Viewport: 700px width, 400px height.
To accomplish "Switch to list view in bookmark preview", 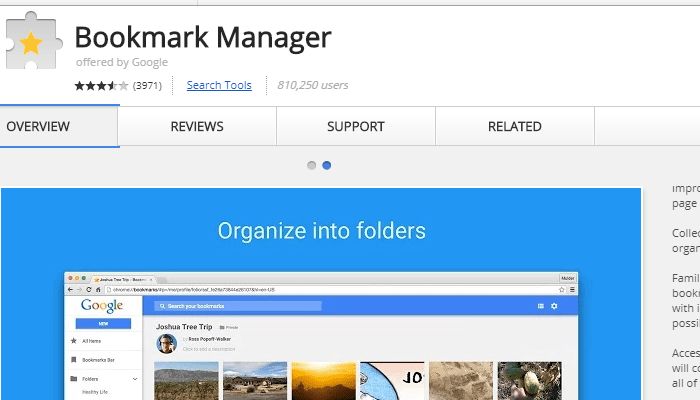I will point(540,306).
